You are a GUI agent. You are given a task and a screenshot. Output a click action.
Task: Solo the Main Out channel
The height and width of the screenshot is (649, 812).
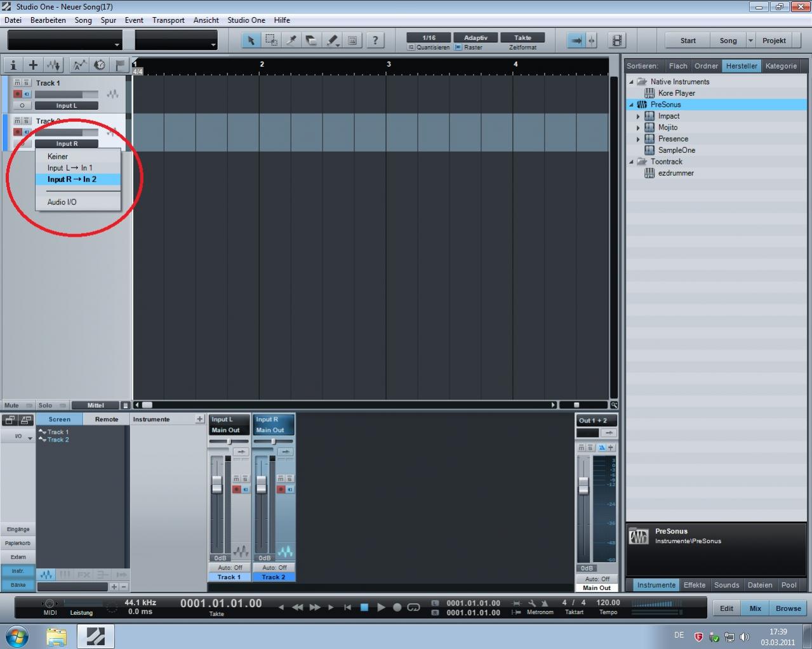590,447
